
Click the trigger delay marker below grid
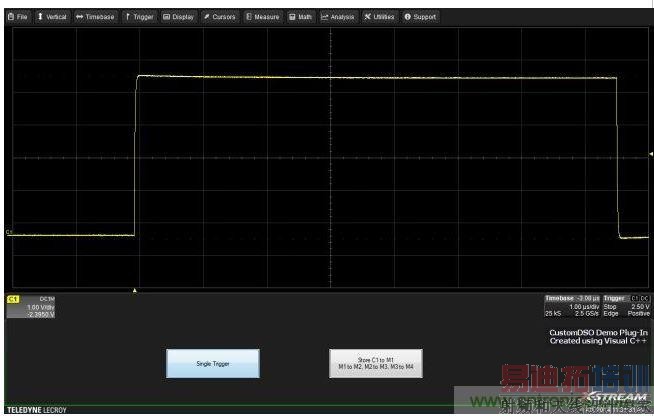pyautogui.click(x=135, y=290)
